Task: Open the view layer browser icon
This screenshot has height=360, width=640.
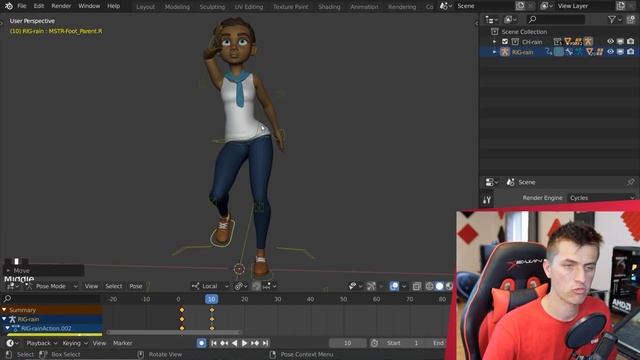Action: [x=546, y=6]
